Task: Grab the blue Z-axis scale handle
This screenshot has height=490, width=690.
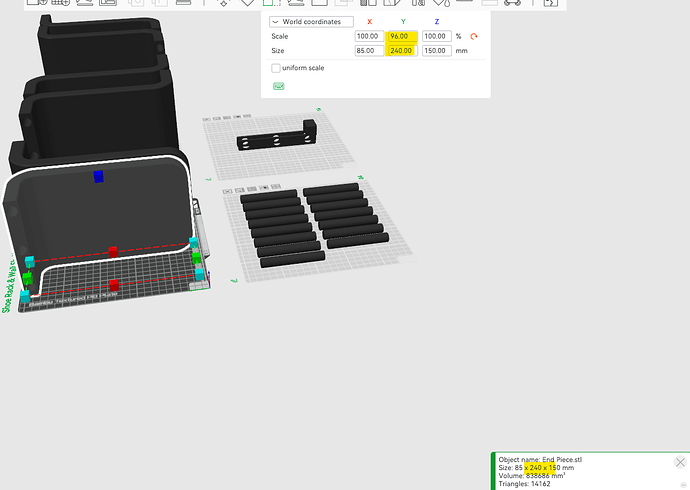Action: [99, 176]
